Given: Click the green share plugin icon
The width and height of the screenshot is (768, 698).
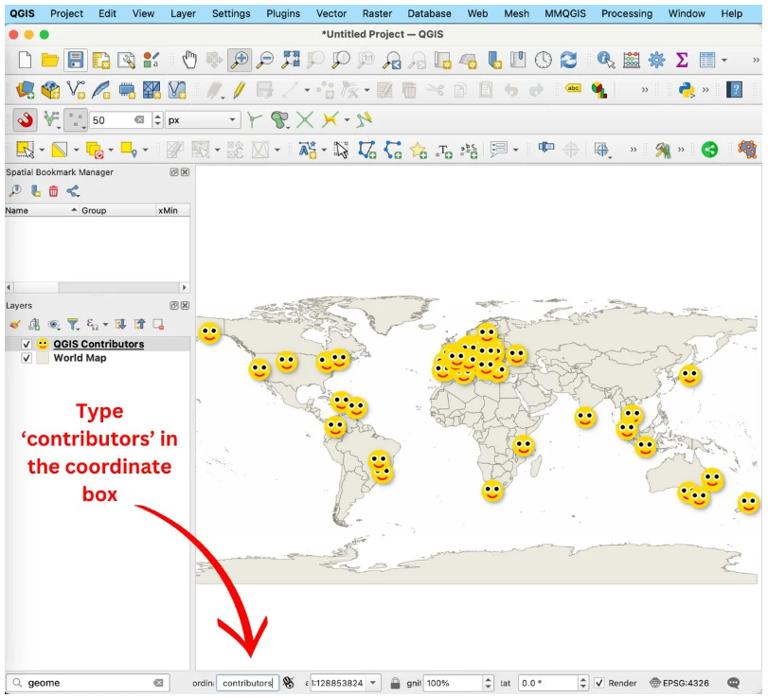Looking at the screenshot, I should [x=709, y=149].
